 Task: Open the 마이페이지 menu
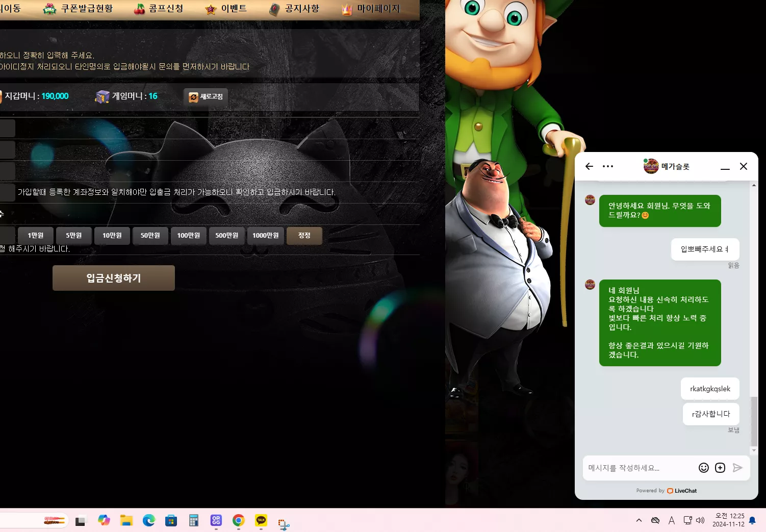371,9
